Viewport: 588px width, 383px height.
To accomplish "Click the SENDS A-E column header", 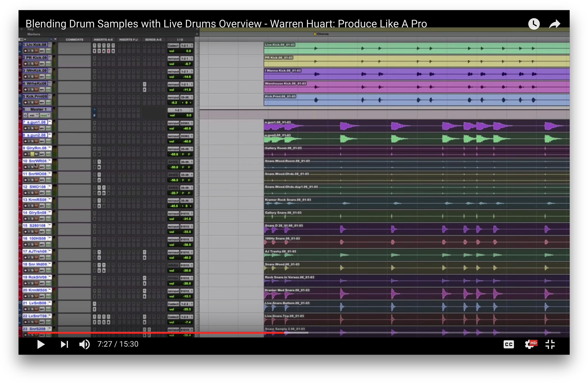I will tap(153, 40).
